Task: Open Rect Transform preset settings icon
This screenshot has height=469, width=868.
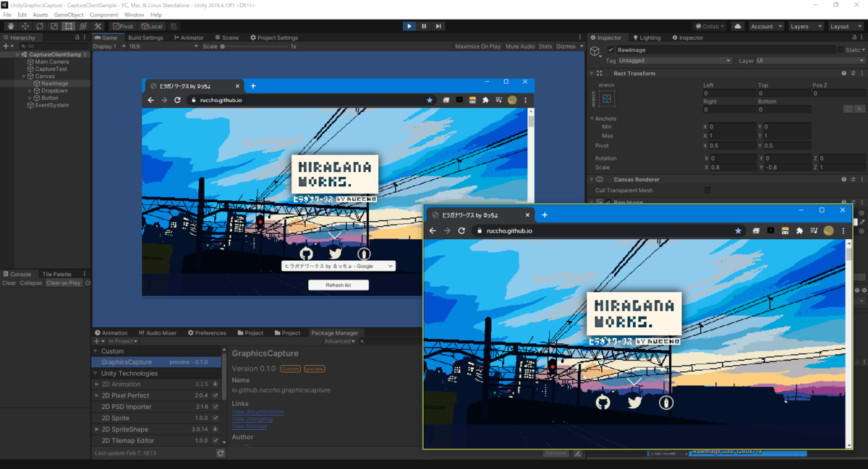Action: pos(853,73)
